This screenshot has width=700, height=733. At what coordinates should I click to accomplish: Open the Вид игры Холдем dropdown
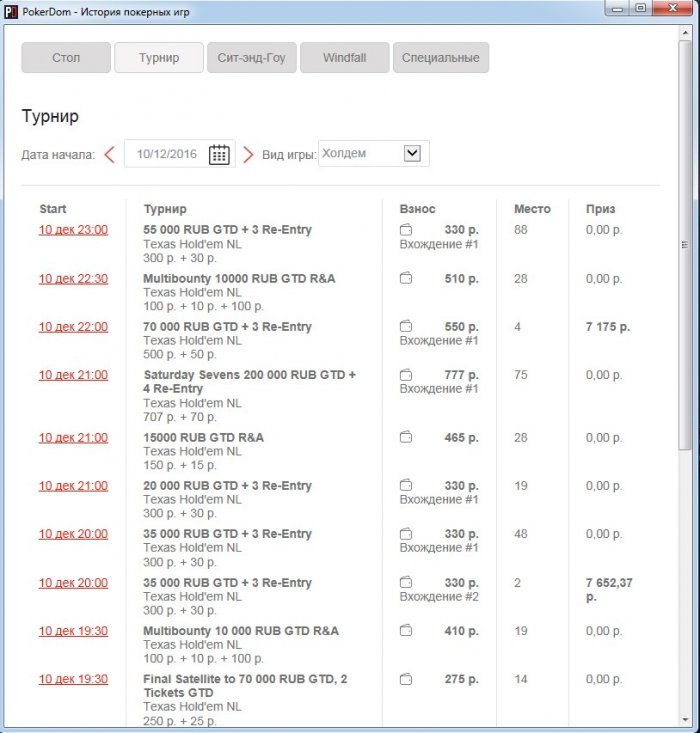tap(374, 153)
